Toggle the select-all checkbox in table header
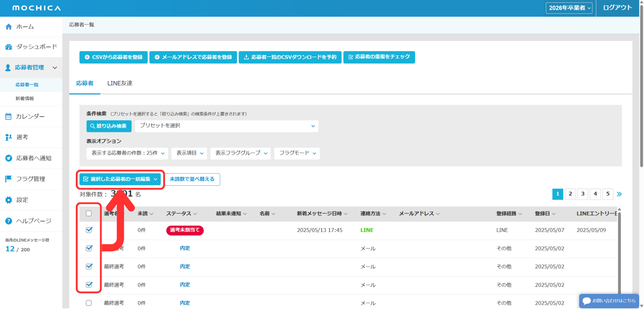Image resolution: width=644 pixels, height=309 pixels. (89, 214)
